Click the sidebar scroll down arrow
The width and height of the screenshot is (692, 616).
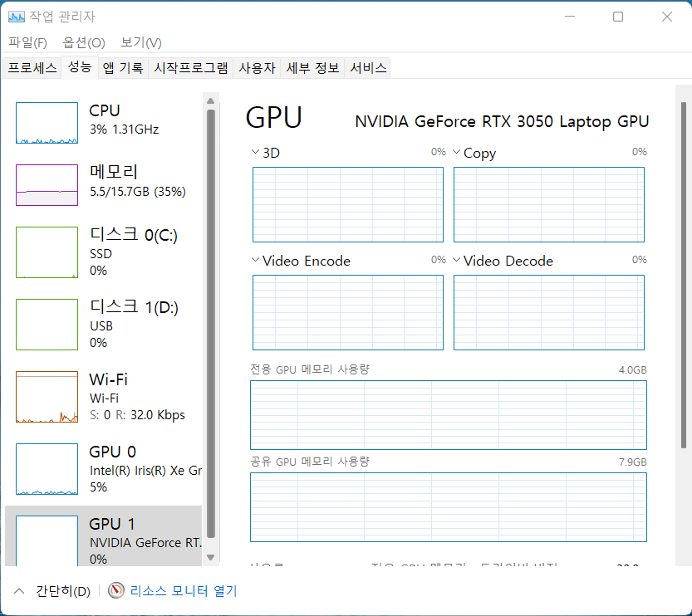(210, 557)
